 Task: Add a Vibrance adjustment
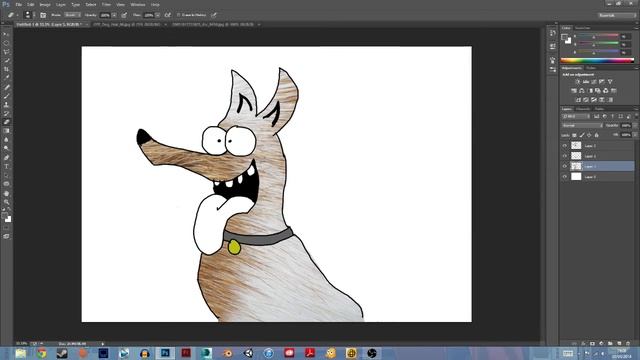point(610,82)
